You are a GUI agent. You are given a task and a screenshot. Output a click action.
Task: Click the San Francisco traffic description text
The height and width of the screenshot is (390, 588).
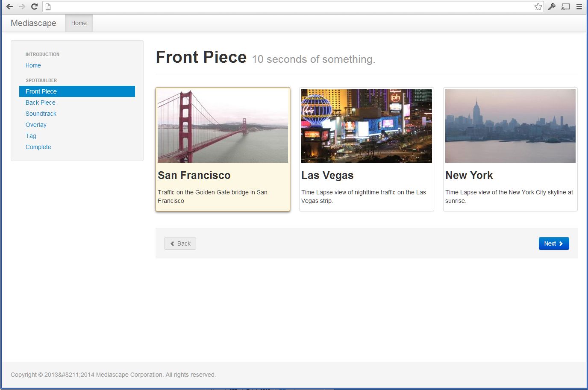[x=212, y=196]
